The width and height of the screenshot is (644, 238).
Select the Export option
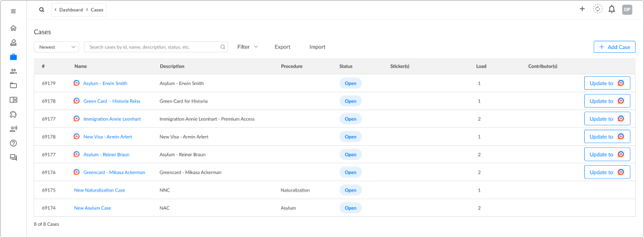[x=283, y=47]
